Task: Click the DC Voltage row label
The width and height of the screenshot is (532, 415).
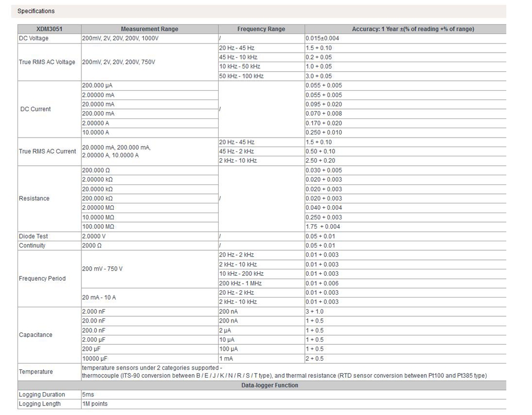Action: click(34, 39)
